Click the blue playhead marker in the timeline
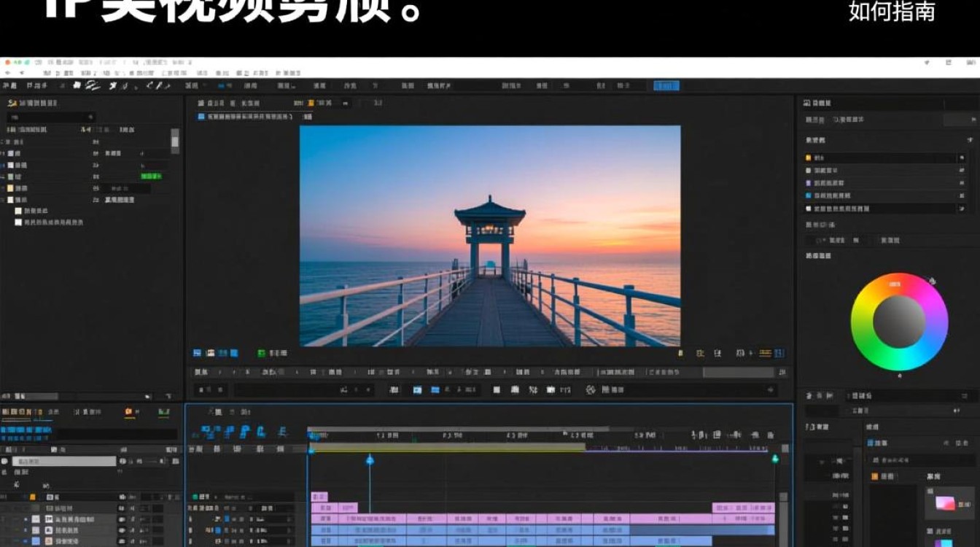980x547 pixels. (x=370, y=459)
